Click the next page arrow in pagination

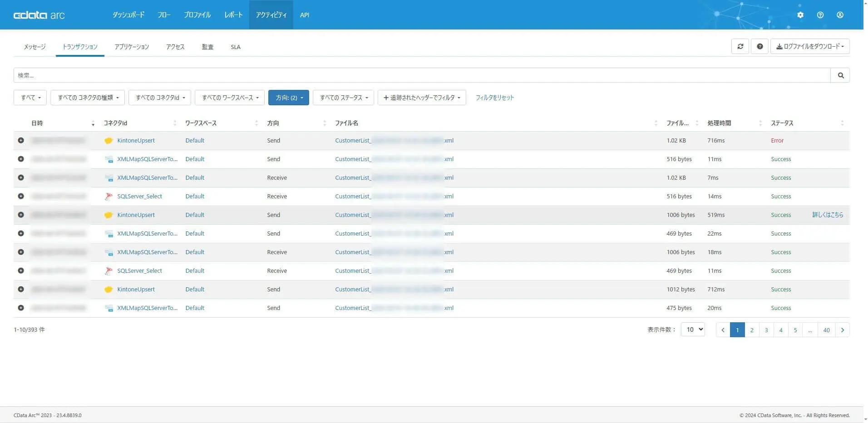842,330
